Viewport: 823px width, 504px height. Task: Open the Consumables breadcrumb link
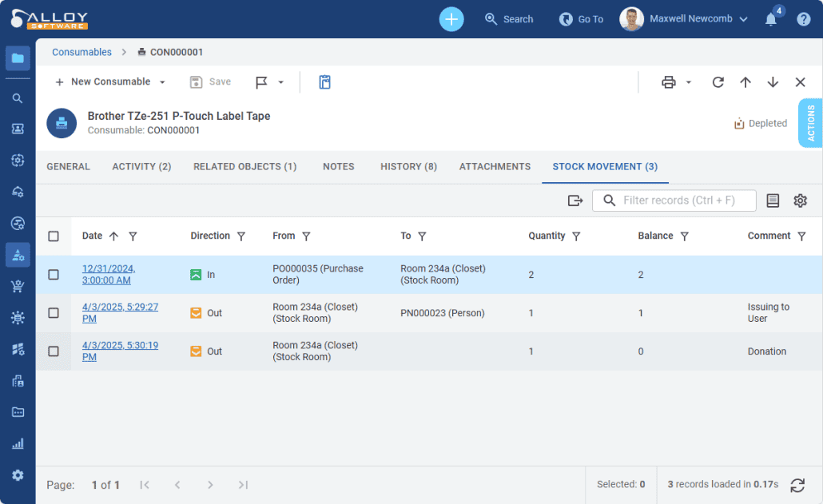81,51
